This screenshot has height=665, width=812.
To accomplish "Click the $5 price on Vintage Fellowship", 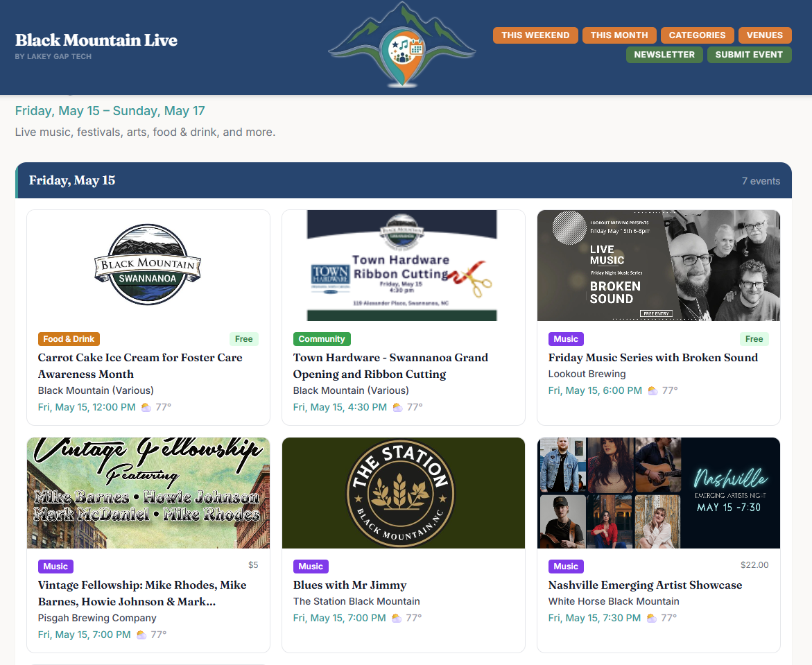I will click(253, 565).
